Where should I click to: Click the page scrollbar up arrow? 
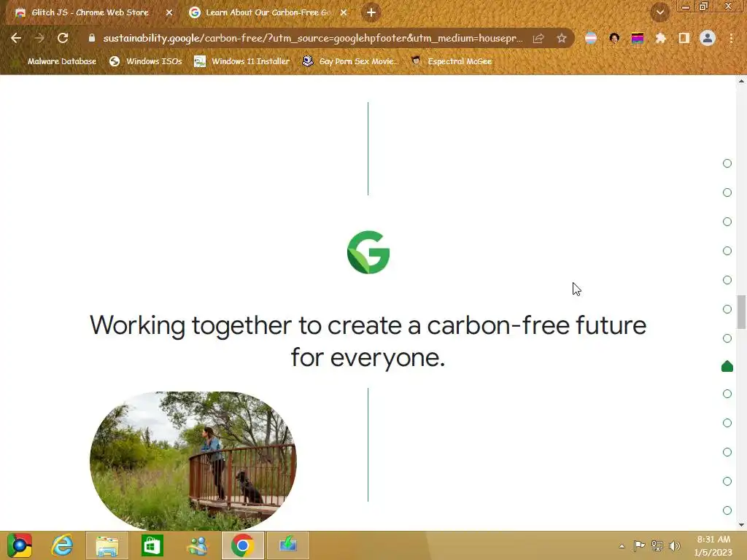point(741,81)
